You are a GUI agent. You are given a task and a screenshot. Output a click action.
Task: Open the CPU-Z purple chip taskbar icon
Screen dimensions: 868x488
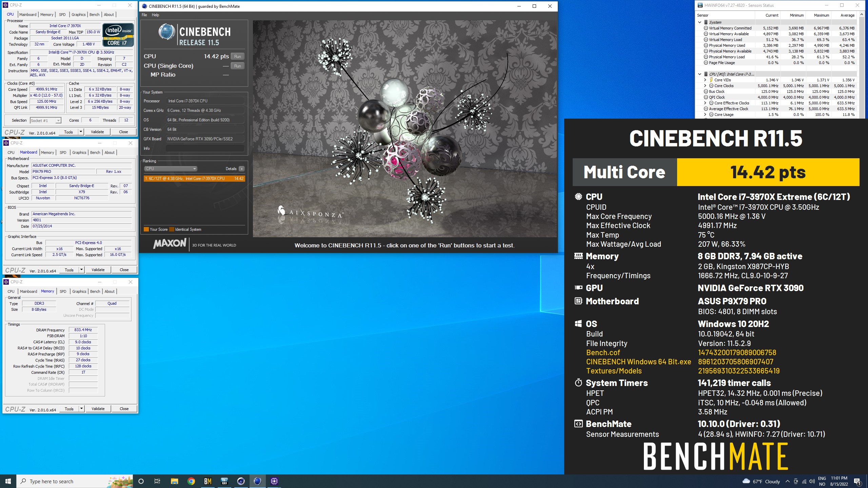(x=274, y=481)
